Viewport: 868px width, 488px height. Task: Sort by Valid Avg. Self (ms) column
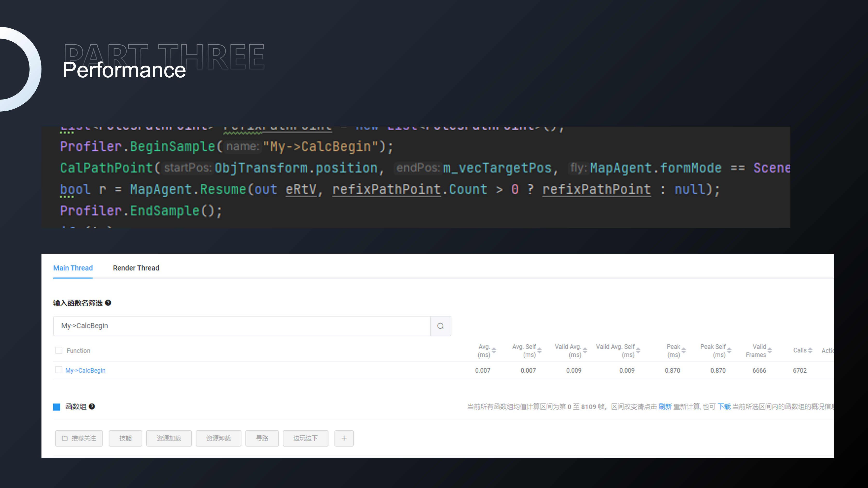638,350
